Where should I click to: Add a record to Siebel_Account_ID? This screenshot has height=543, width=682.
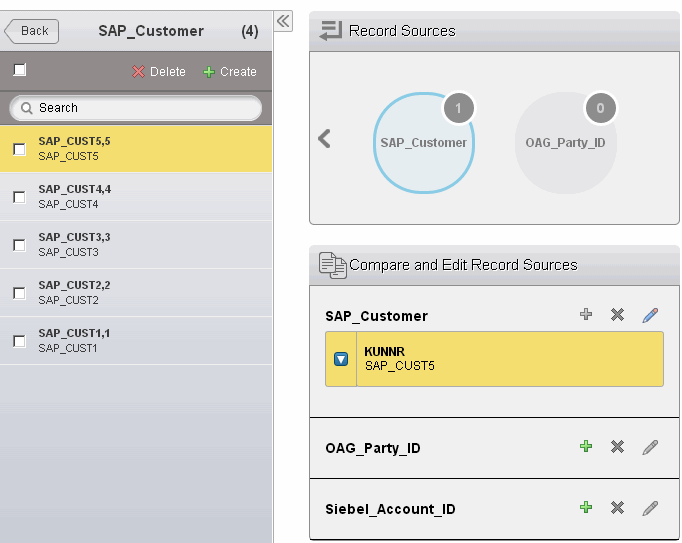pyautogui.click(x=586, y=508)
